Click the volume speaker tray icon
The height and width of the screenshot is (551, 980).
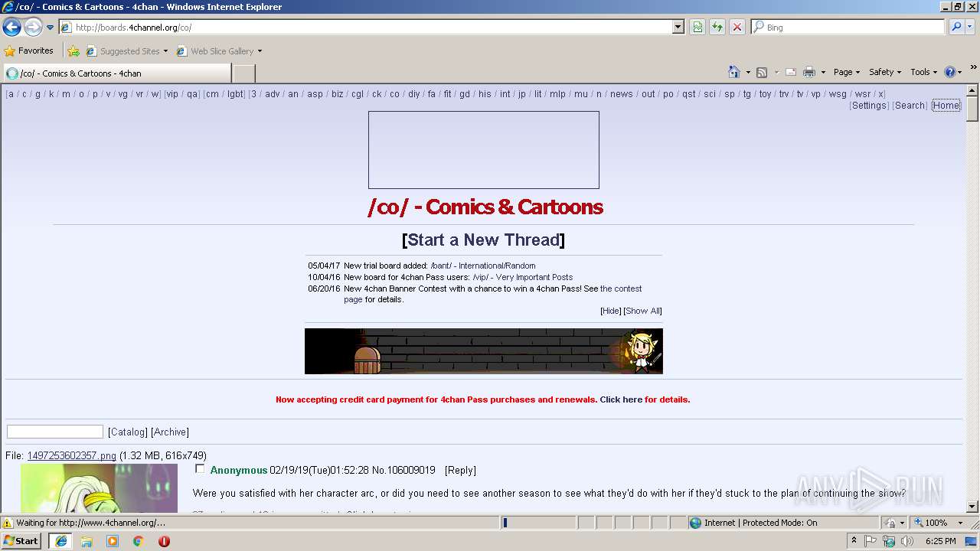[906, 541]
